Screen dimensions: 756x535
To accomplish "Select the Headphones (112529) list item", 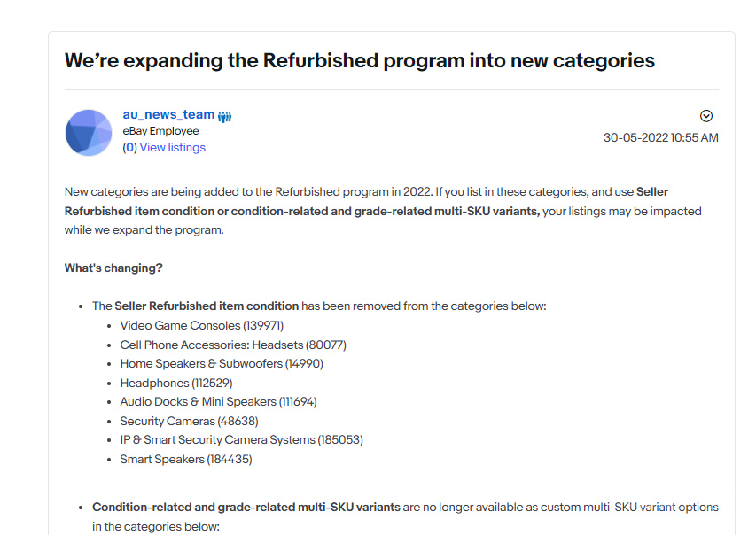I will point(176,384).
